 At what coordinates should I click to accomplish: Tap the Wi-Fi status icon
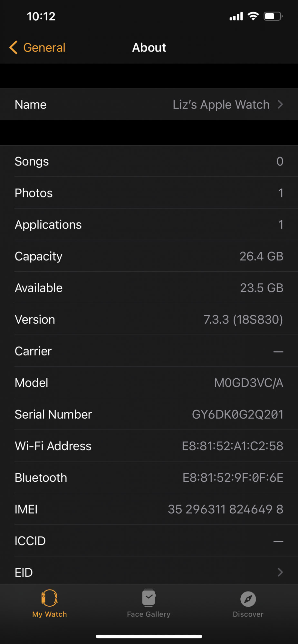tap(253, 16)
